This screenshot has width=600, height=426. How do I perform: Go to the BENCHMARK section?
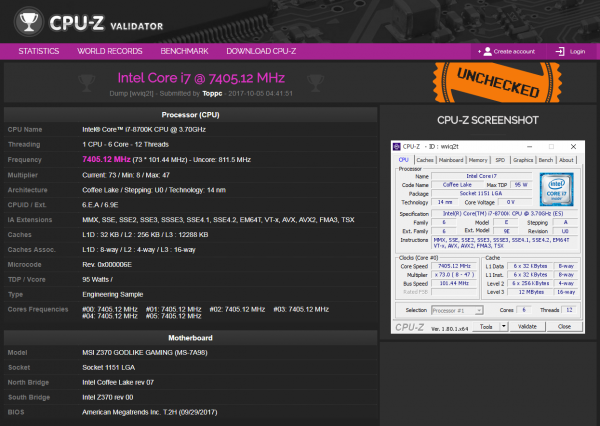184,51
